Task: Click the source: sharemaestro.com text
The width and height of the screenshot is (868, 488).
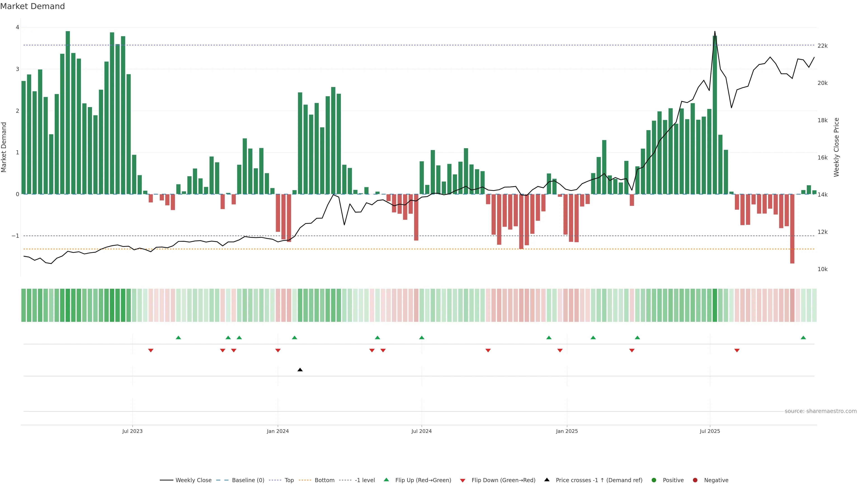Action: tap(821, 411)
